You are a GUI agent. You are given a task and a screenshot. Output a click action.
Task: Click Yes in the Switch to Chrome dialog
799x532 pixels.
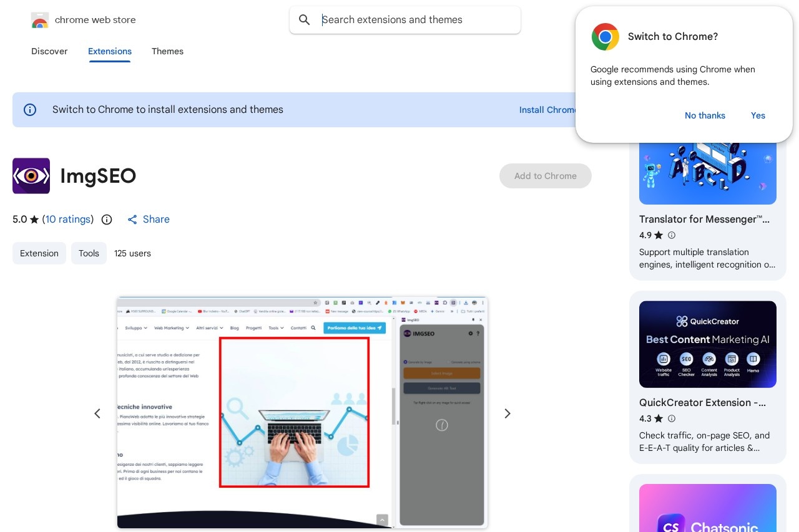pos(758,115)
